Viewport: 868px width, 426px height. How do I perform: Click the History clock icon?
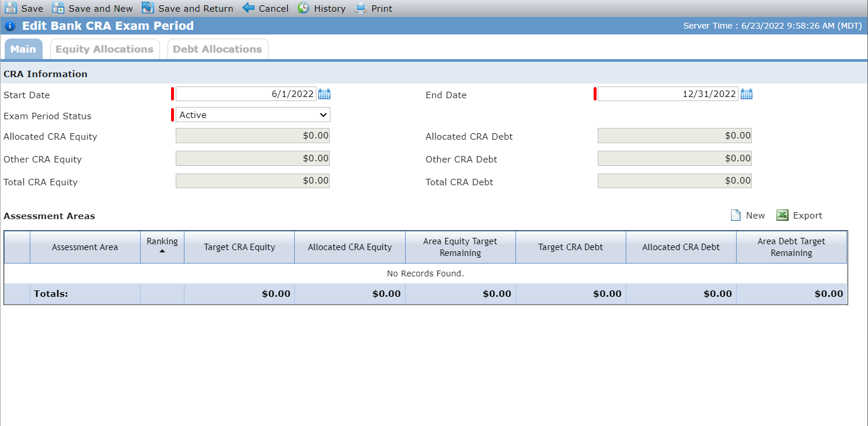304,8
